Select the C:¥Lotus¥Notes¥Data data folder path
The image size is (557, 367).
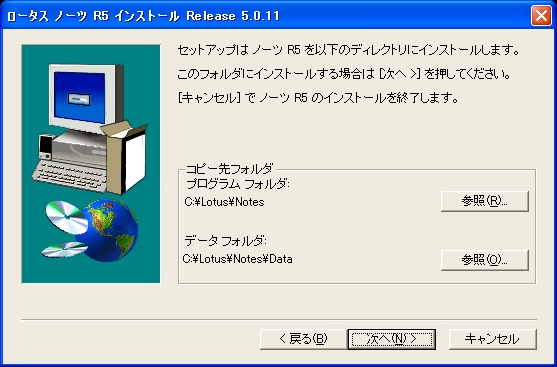(x=238, y=259)
